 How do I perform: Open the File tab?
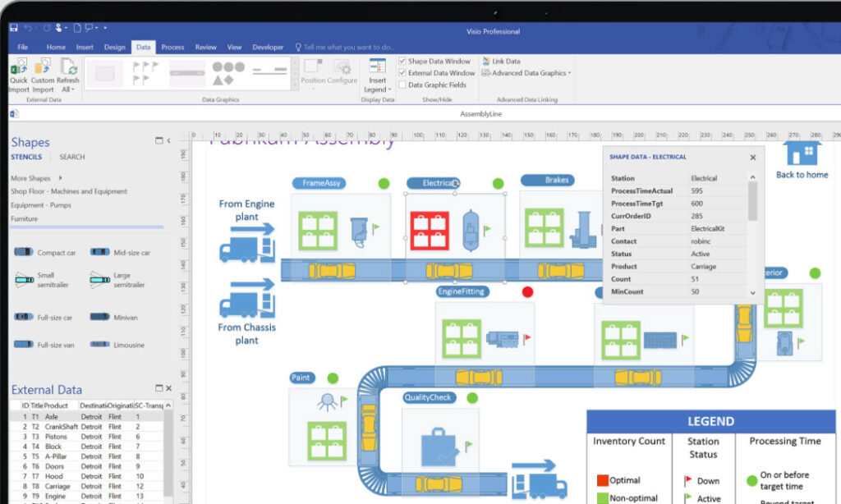22,47
